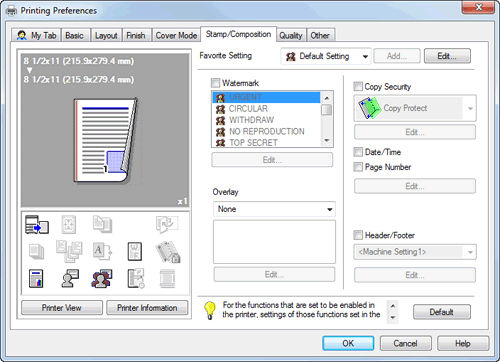Click Edit under the Copy Protect dropdown
Screen dimensions: 500x362
415,132
